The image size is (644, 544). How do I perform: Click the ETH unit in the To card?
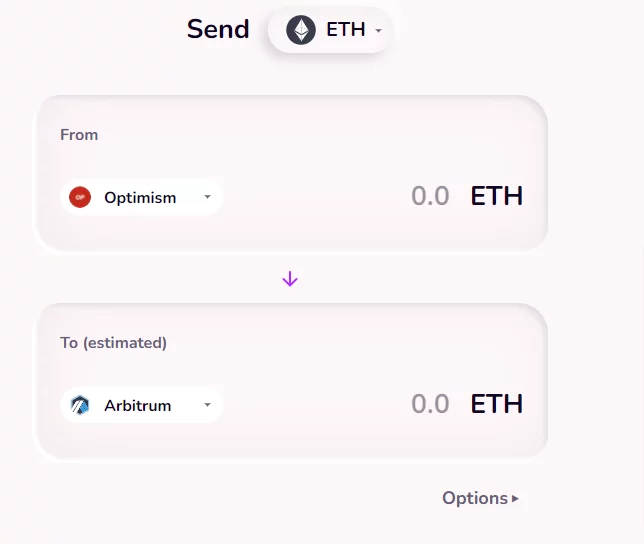pyautogui.click(x=497, y=404)
